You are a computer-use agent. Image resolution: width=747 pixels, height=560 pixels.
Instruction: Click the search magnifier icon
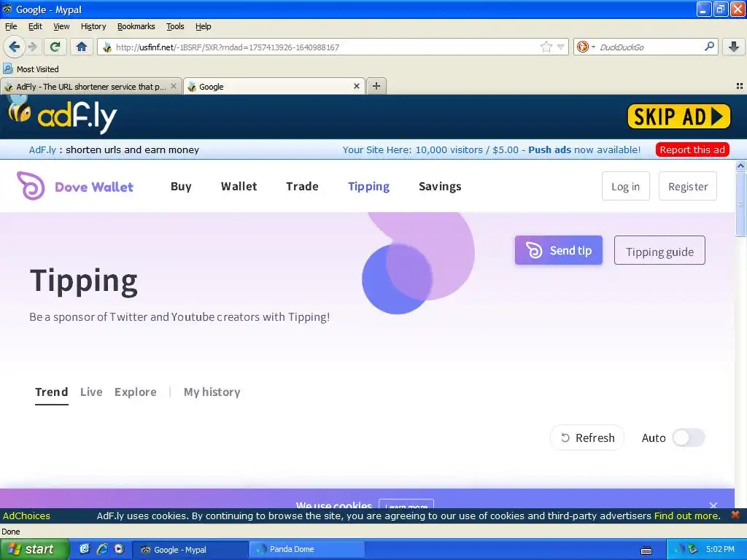[x=709, y=47]
